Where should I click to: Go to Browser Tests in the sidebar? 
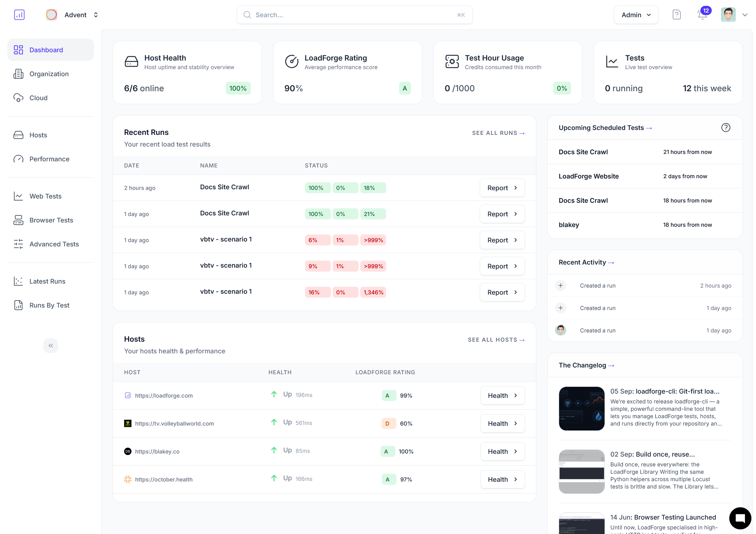(x=51, y=220)
